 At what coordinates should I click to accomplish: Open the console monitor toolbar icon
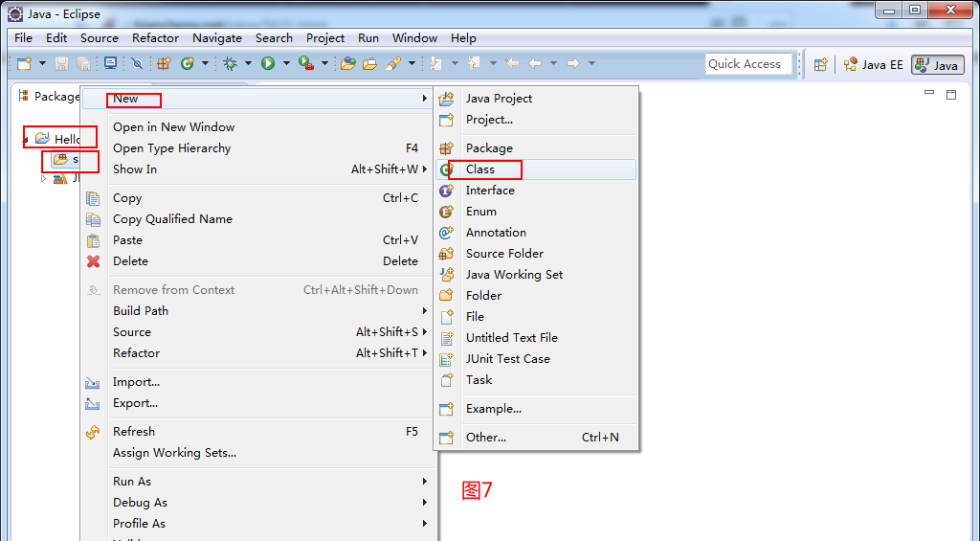coord(111,63)
